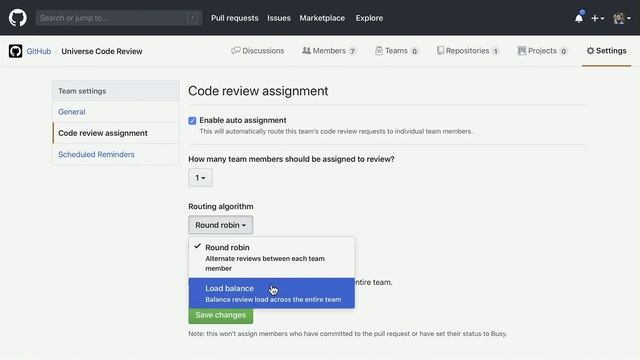Click the organization GitHub avatar icon
This screenshot has width=640, height=360.
click(16, 51)
